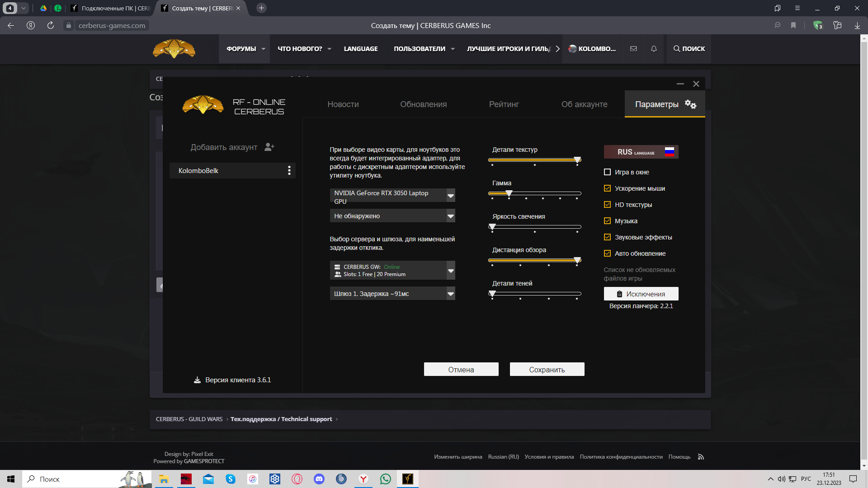Open the Шлюз 1 gateway dropdown
The width and height of the screenshot is (868, 488).
coord(451,294)
